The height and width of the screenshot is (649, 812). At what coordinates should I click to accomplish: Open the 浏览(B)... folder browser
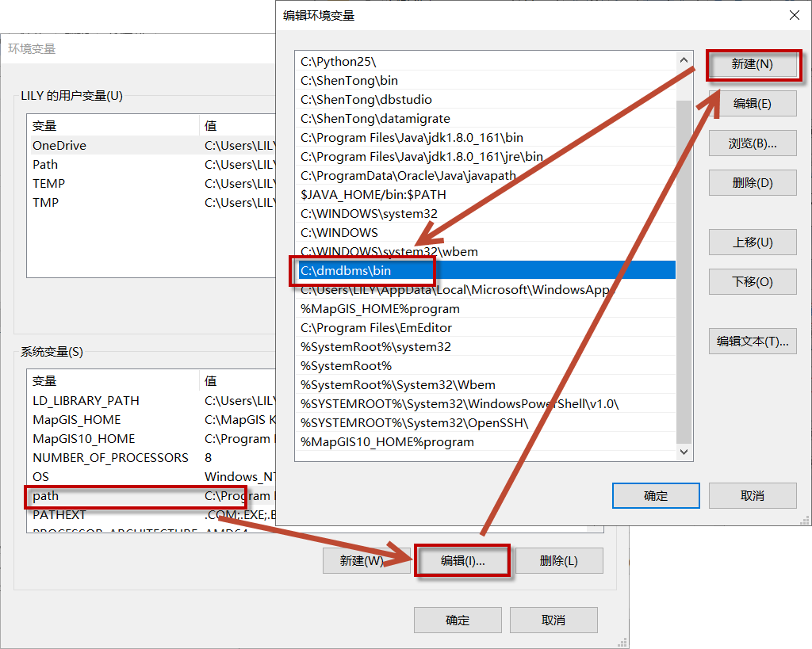pyautogui.click(x=752, y=143)
